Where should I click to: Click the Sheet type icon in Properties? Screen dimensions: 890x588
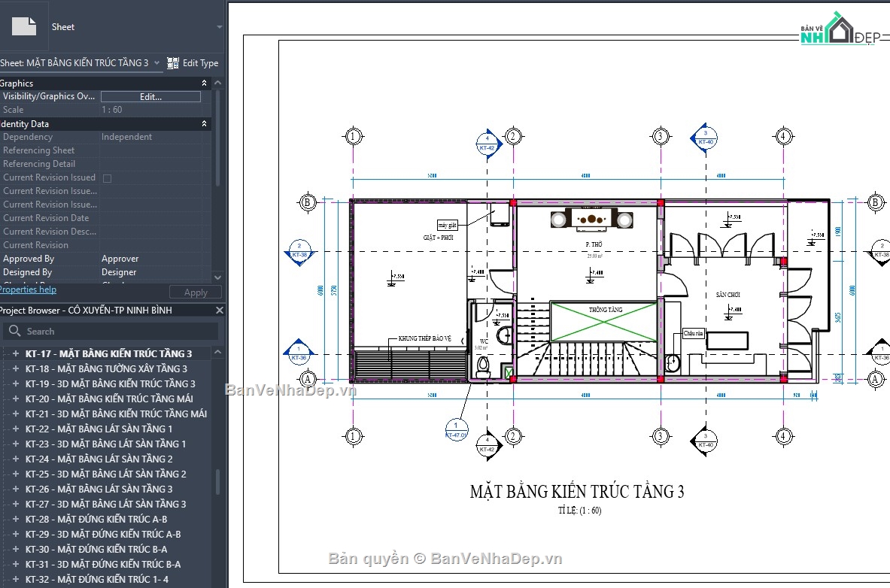coord(24,26)
